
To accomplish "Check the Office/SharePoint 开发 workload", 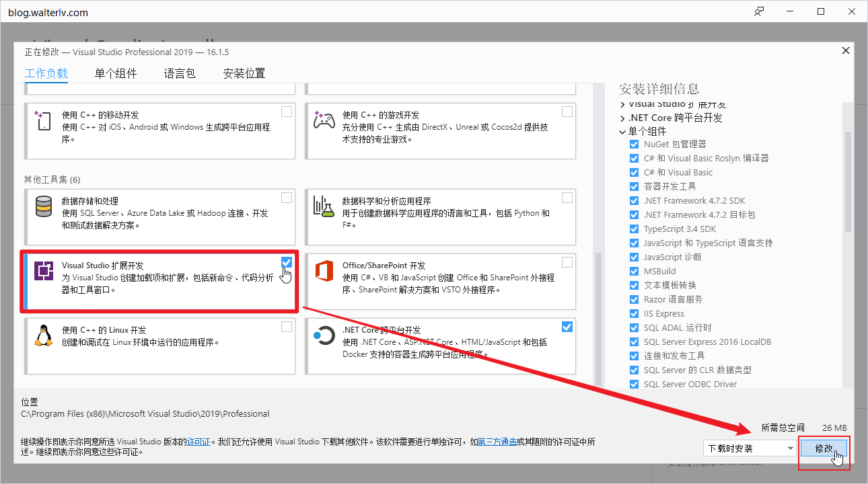I will tap(567, 262).
